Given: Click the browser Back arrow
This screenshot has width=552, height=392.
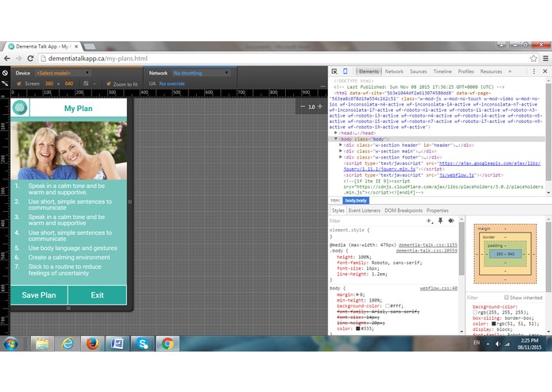Looking at the screenshot, I should click(x=7, y=59).
